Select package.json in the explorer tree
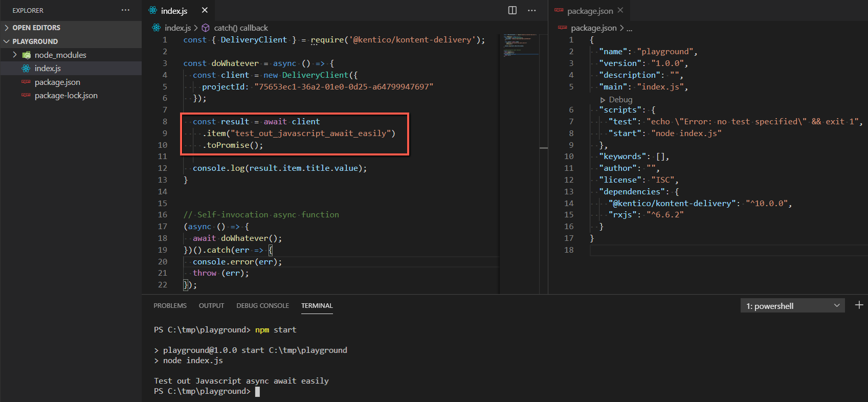This screenshot has width=868, height=402. [x=57, y=82]
